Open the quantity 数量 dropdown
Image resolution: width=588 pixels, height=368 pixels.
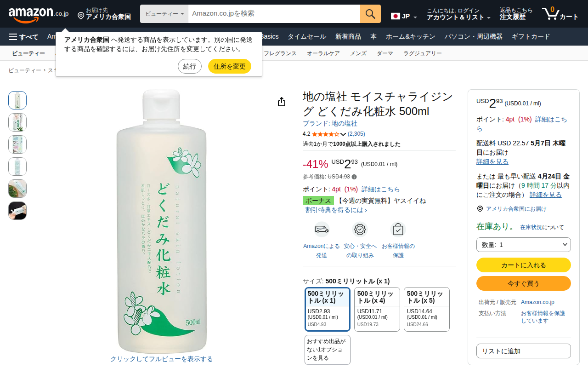click(x=523, y=245)
